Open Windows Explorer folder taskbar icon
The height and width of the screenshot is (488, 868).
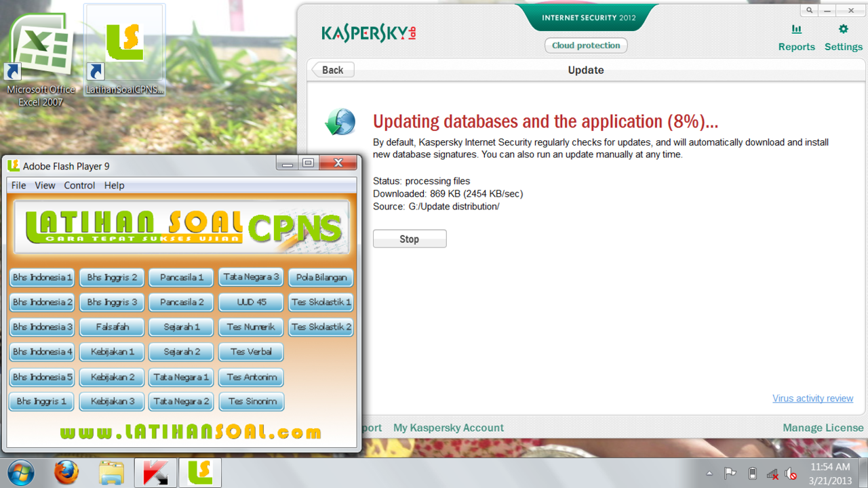[111, 472]
